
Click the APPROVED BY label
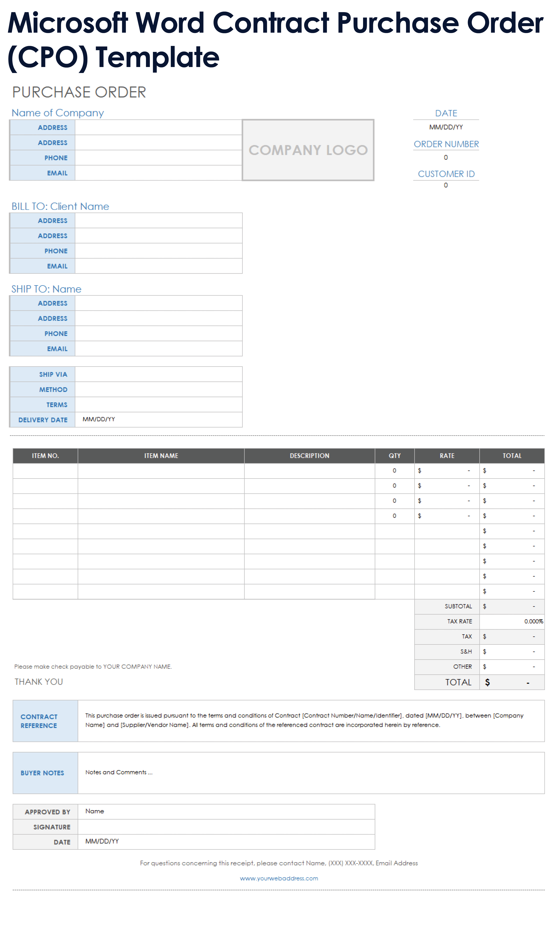click(x=48, y=812)
